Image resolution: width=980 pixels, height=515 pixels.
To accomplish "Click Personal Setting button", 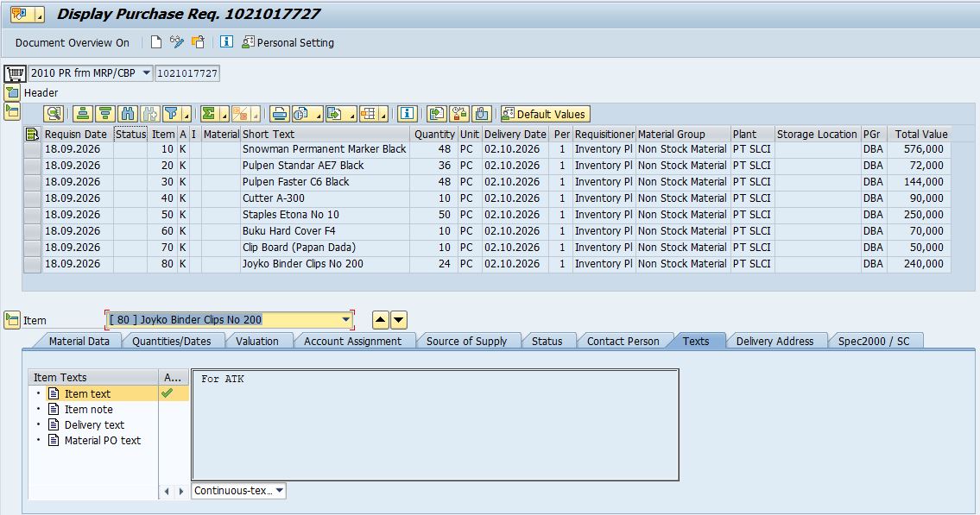I will tap(288, 42).
